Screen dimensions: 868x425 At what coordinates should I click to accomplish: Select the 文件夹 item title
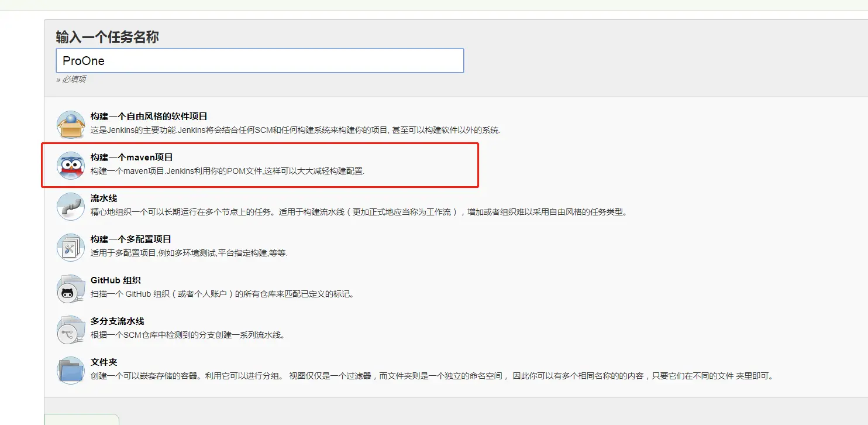(x=104, y=362)
